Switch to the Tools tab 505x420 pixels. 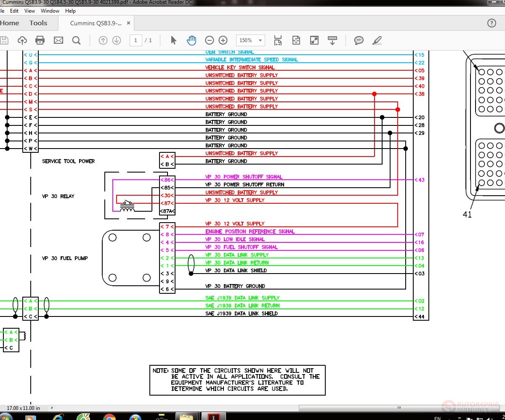pos(38,23)
